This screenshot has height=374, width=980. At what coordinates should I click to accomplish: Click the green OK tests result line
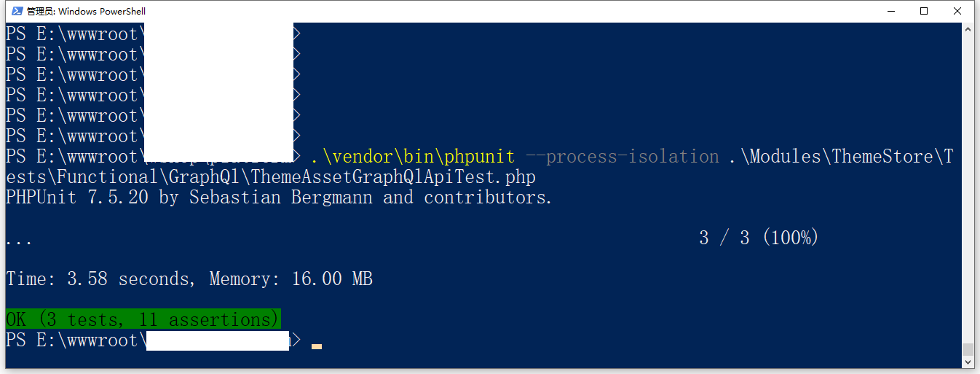click(x=143, y=319)
